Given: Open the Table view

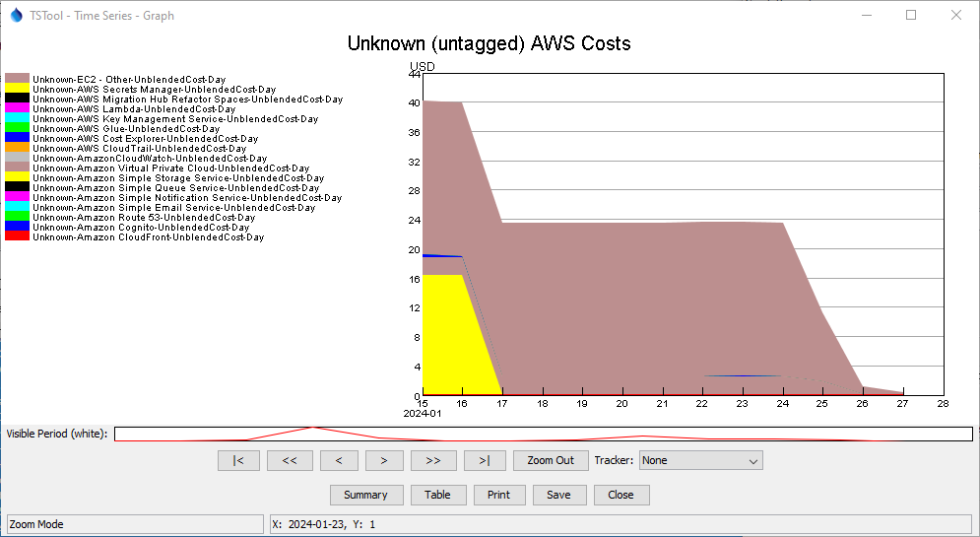Looking at the screenshot, I should [x=438, y=495].
